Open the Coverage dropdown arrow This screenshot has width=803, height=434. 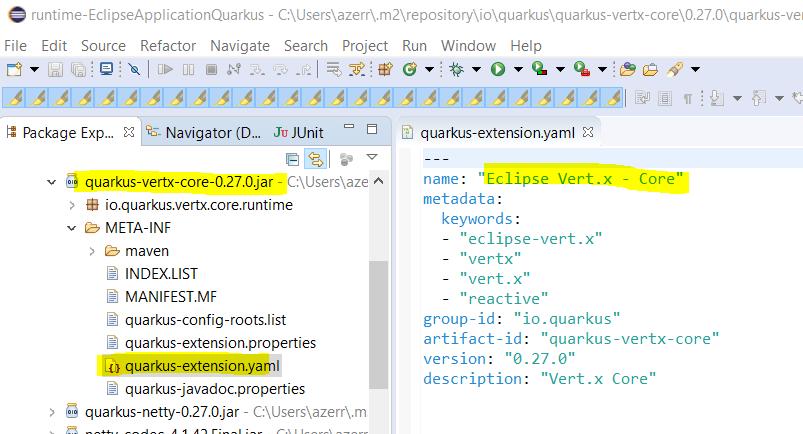(x=560, y=69)
